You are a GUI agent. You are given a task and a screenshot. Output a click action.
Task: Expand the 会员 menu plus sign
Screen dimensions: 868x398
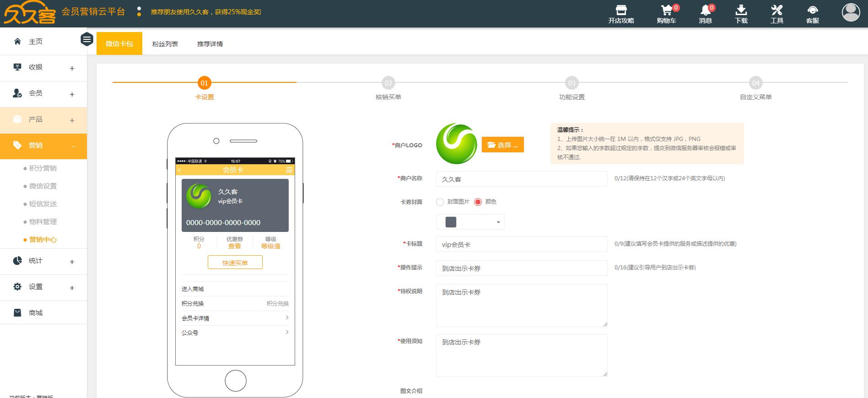coord(72,94)
